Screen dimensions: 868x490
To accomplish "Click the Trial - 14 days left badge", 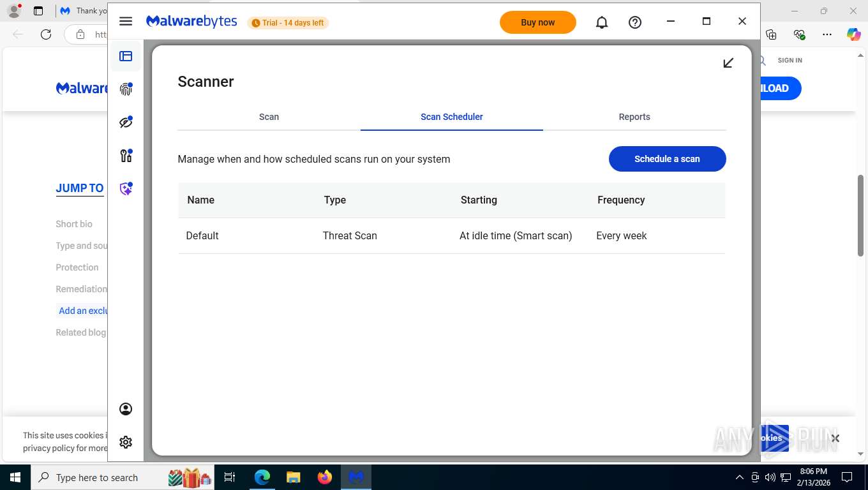I will pyautogui.click(x=288, y=23).
